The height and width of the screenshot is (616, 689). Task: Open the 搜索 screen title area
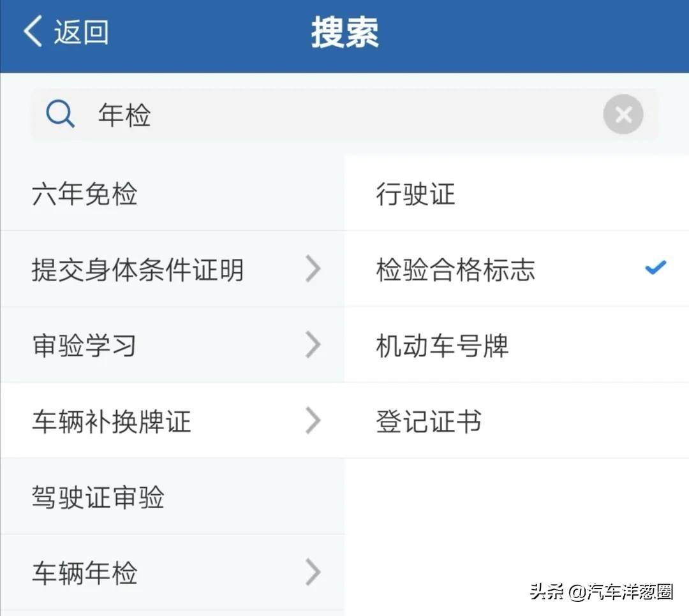click(x=344, y=32)
